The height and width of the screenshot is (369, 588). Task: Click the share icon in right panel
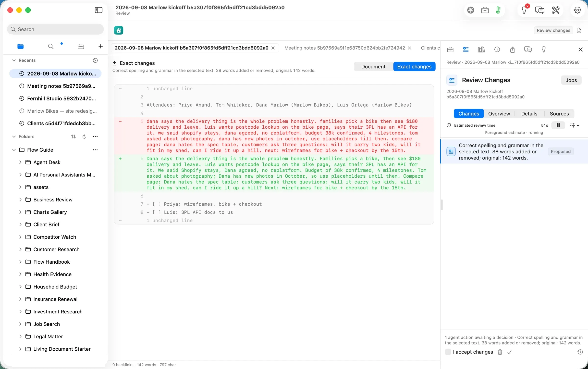tap(513, 49)
